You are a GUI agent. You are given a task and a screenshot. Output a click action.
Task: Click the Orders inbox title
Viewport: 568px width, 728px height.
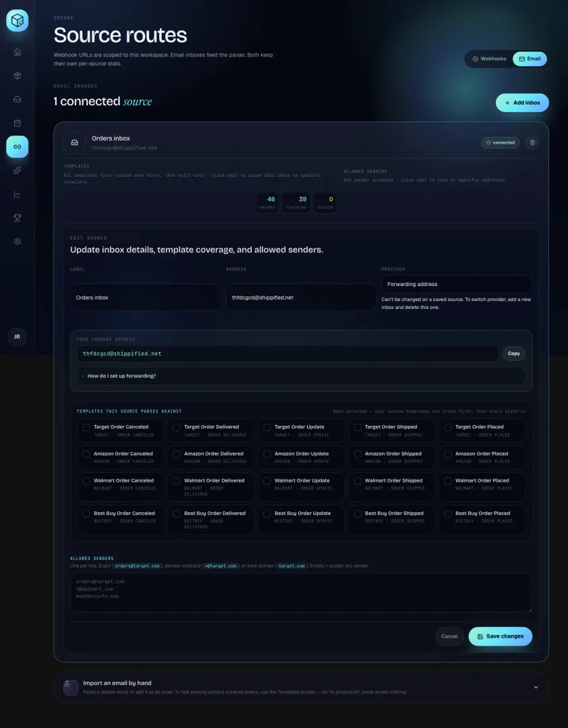point(111,138)
